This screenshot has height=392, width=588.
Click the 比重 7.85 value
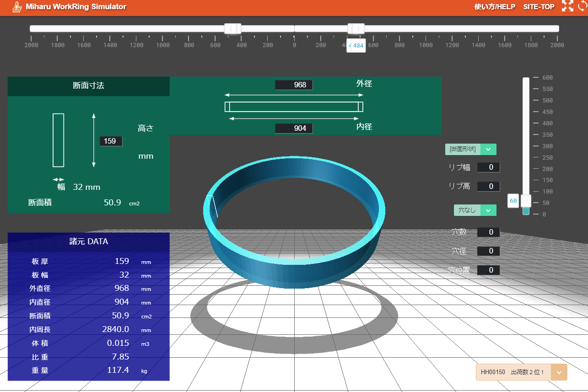pos(120,357)
